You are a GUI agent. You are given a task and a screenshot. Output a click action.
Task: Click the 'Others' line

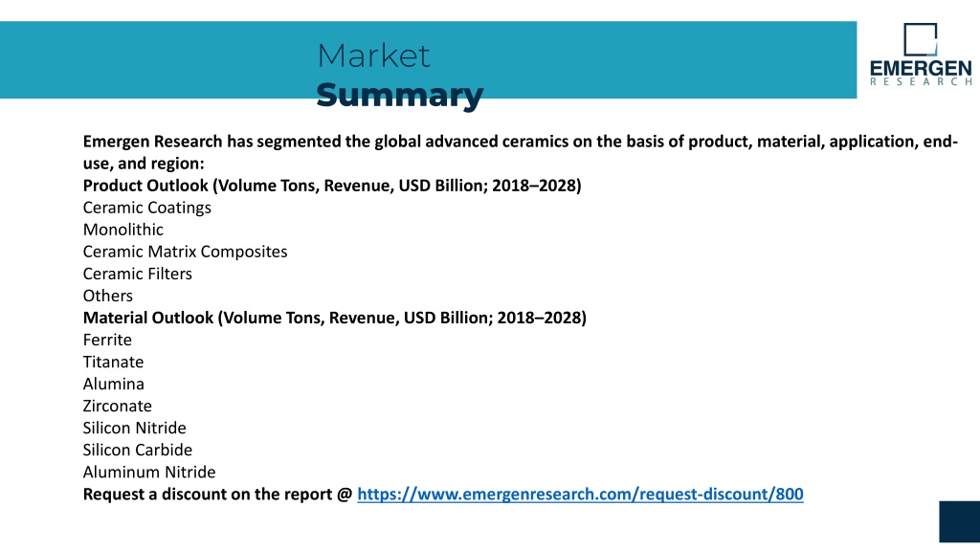click(107, 296)
